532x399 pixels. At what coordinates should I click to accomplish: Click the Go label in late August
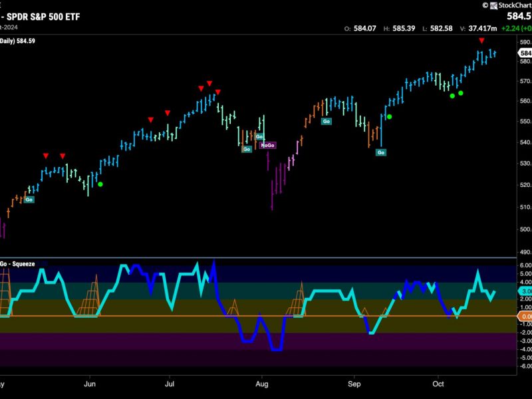click(x=327, y=121)
